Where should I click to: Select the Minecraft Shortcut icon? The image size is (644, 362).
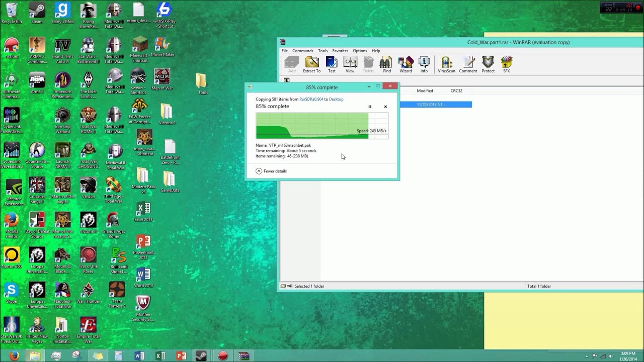[x=139, y=49]
